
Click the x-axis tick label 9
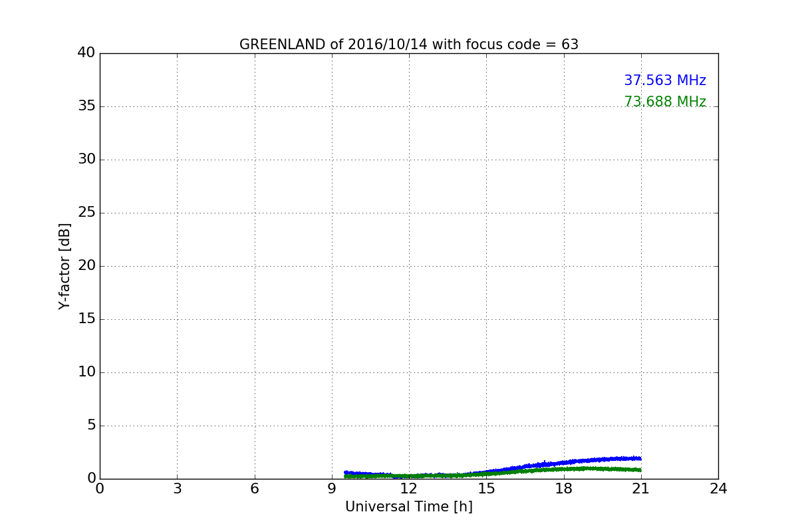pyautogui.click(x=332, y=489)
